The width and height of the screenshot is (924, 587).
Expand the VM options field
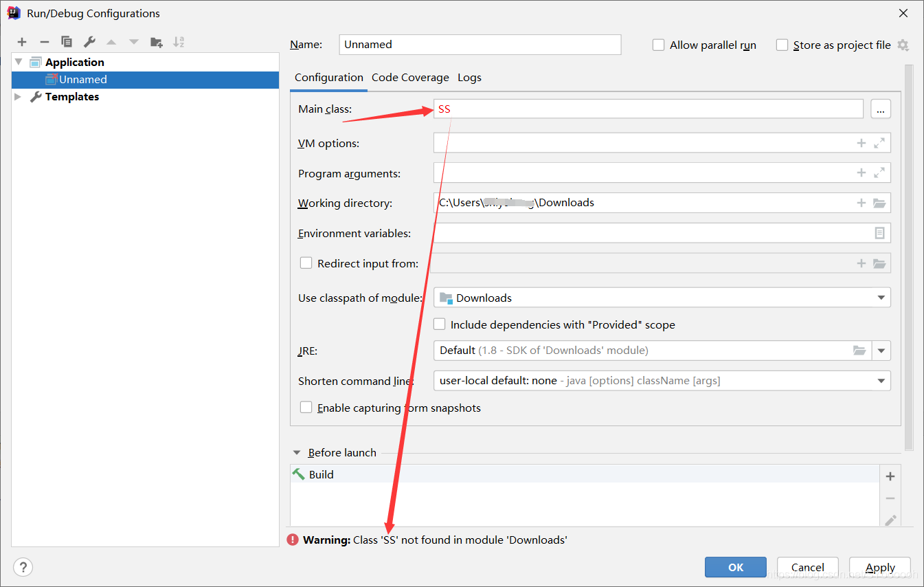(879, 144)
